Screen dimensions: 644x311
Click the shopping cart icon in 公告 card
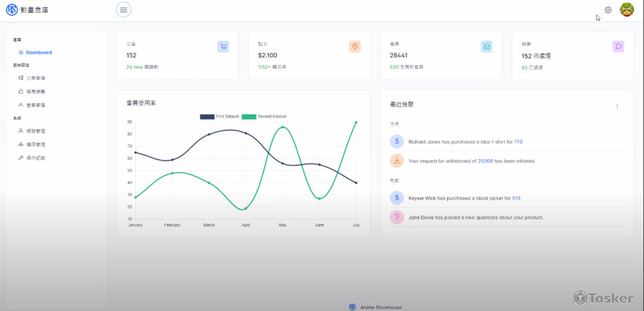coord(223,46)
